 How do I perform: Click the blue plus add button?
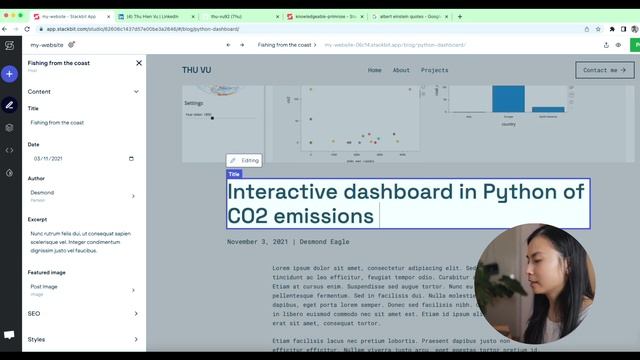pyautogui.click(x=9, y=74)
